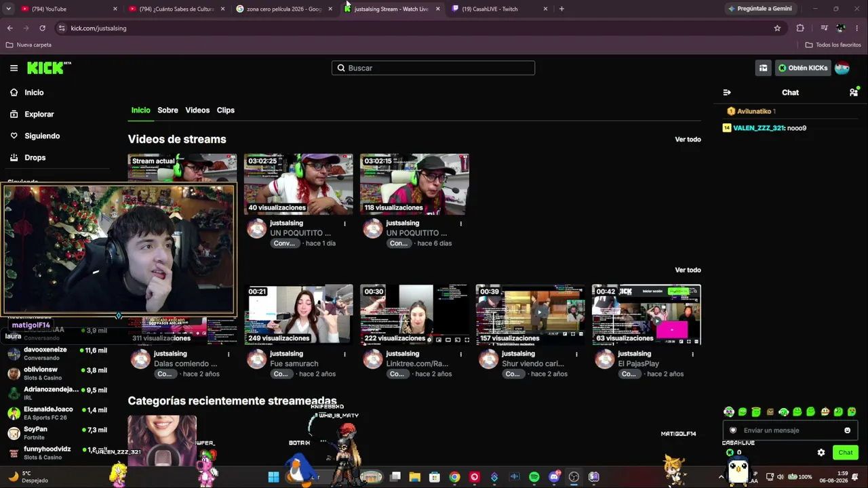
Task: Open the emoji picker in the message box
Action: [847, 430]
